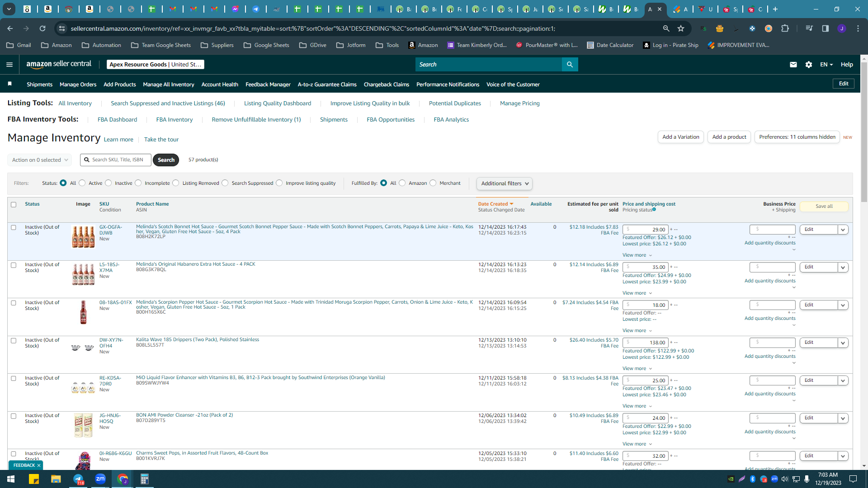Open the messages envelope icon
The height and width of the screenshot is (488, 868).
[x=793, y=65]
